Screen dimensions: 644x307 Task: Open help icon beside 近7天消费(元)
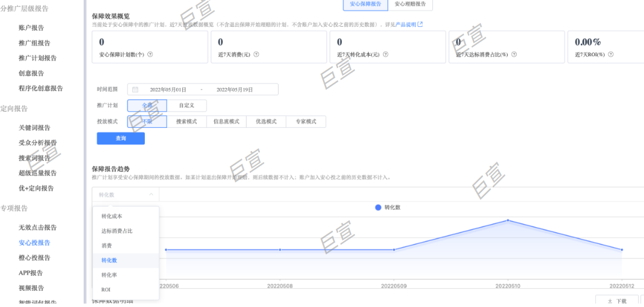coord(256,54)
